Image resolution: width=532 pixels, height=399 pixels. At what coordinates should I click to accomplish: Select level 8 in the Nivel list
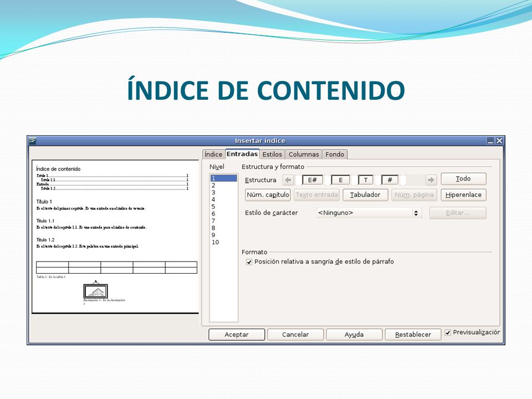[223, 228]
